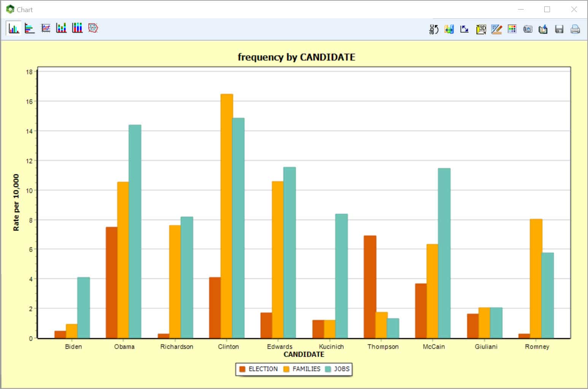588x389 pixels.
Task: Click the CANDIDATE x-axis title
Action: point(304,354)
